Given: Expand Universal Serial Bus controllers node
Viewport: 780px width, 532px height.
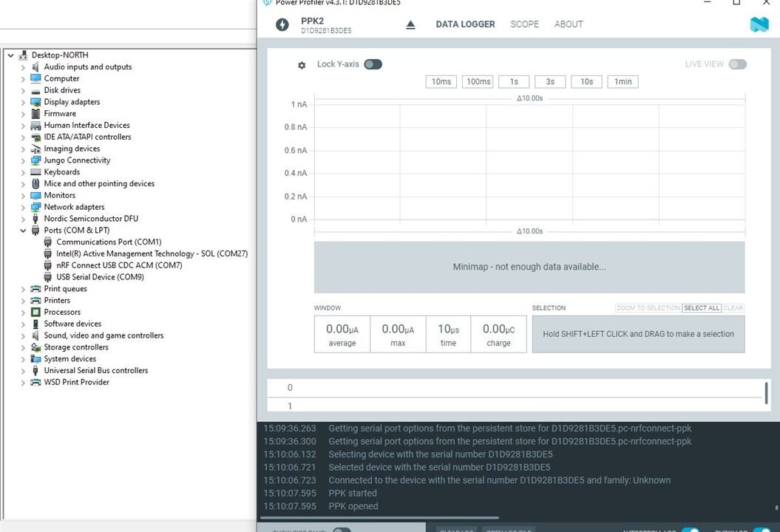Looking at the screenshot, I should coord(23,371).
